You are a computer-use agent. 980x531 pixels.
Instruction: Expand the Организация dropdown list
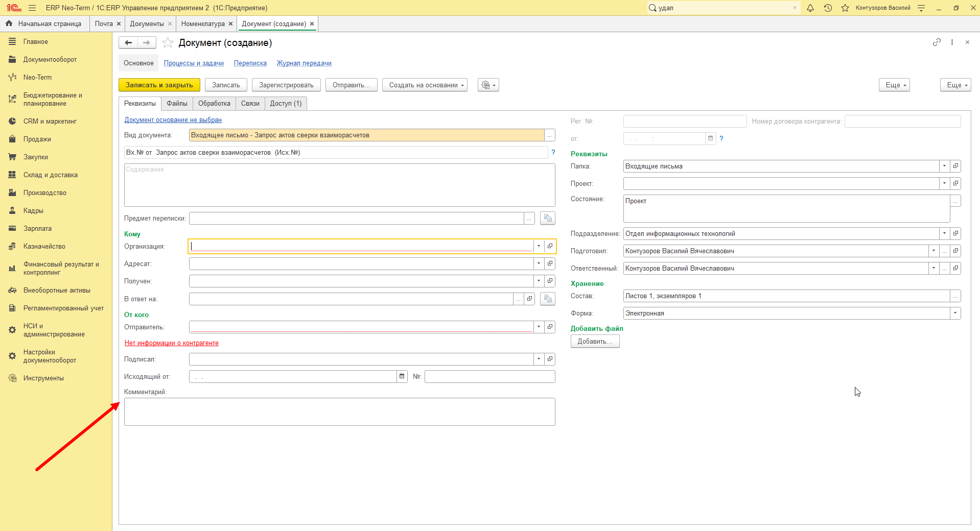539,246
